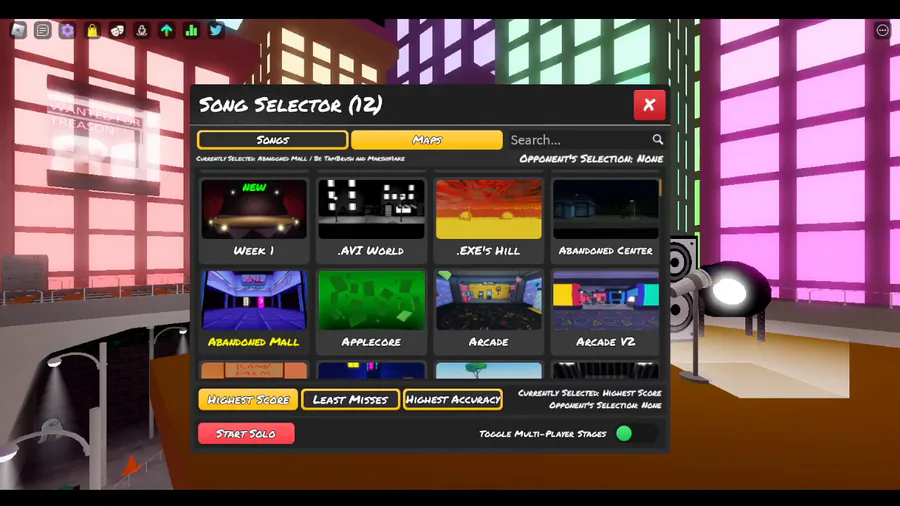
Task: Open the three-dots menu at top right
Action: click(882, 30)
